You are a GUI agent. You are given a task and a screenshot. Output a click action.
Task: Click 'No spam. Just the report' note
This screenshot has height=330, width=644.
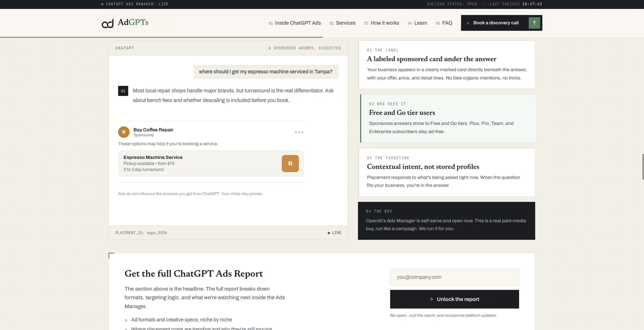pyautogui.click(x=444, y=316)
